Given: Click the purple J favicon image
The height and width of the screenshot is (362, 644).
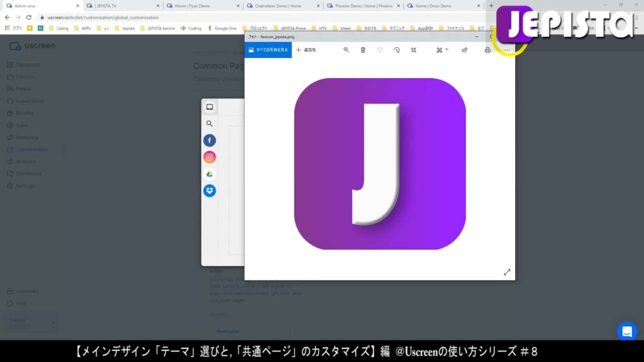Looking at the screenshot, I should point(380,164).
